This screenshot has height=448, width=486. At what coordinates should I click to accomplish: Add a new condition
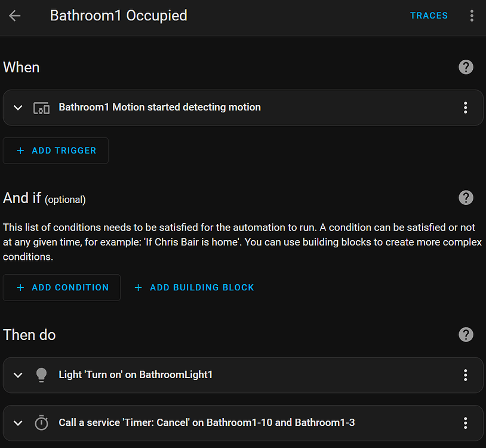click(62, 287)
